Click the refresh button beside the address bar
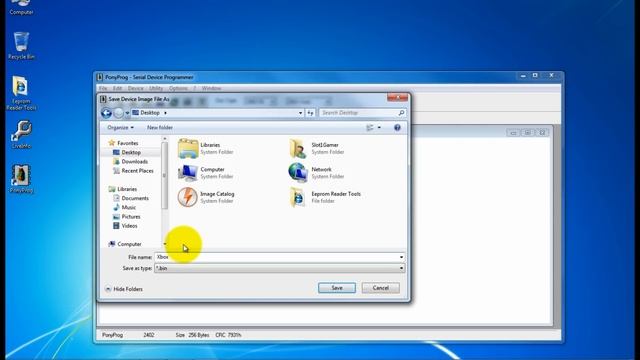The width and height of the screenshot is (640, 360). tap(311, 113)
